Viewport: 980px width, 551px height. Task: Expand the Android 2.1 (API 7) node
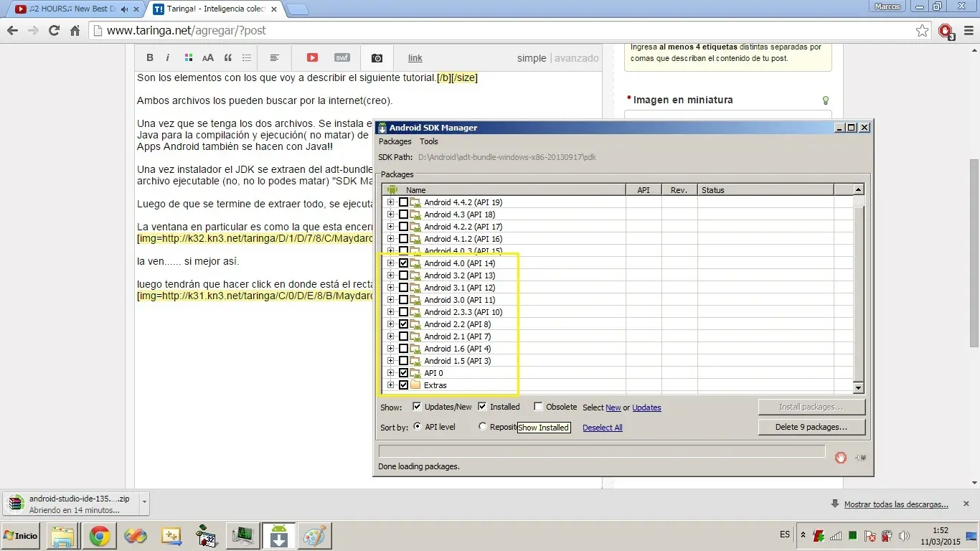tap(391, 336)
